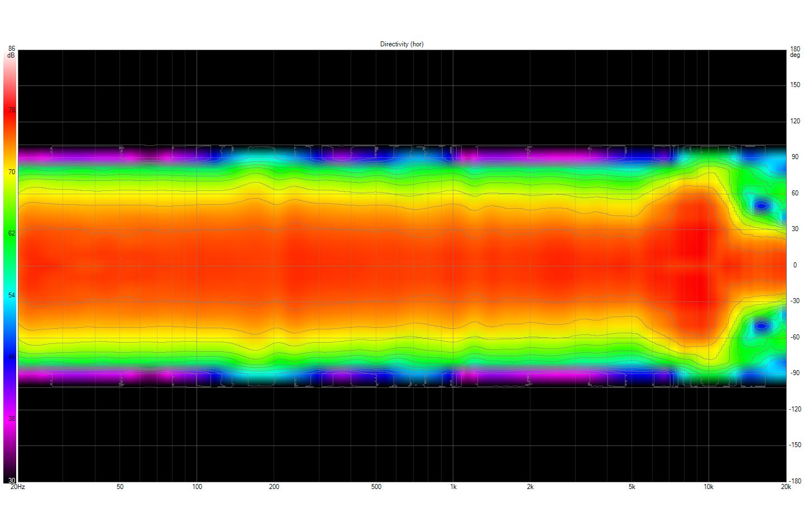Click the 46 value on color scale
Viewport: 804px width, 532px height.
[x=12, y=356]
